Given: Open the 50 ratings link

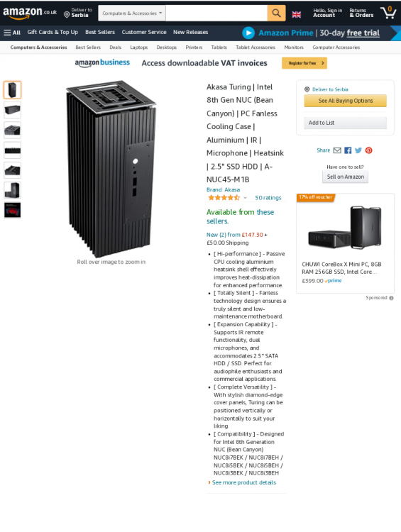Looking at the screenshot, I should 268,198.
